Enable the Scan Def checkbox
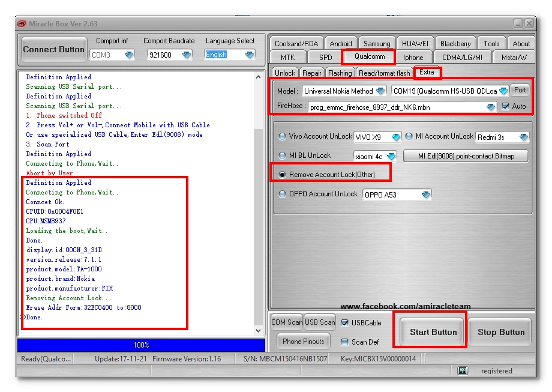The width and height of the screenshot is (552, 392). (x=345, y=342)
